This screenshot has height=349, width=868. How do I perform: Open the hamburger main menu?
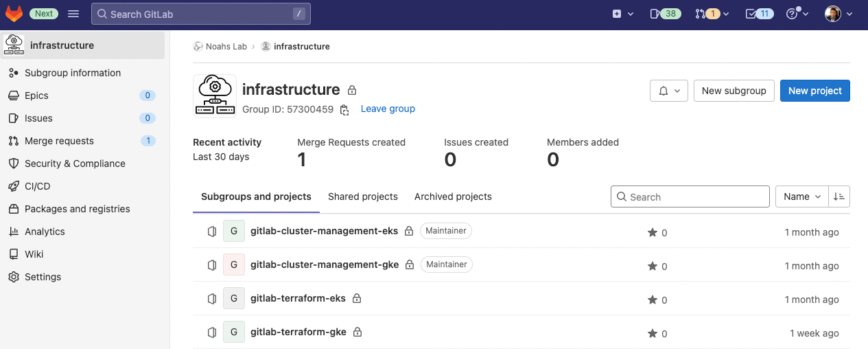coord(73,14)
